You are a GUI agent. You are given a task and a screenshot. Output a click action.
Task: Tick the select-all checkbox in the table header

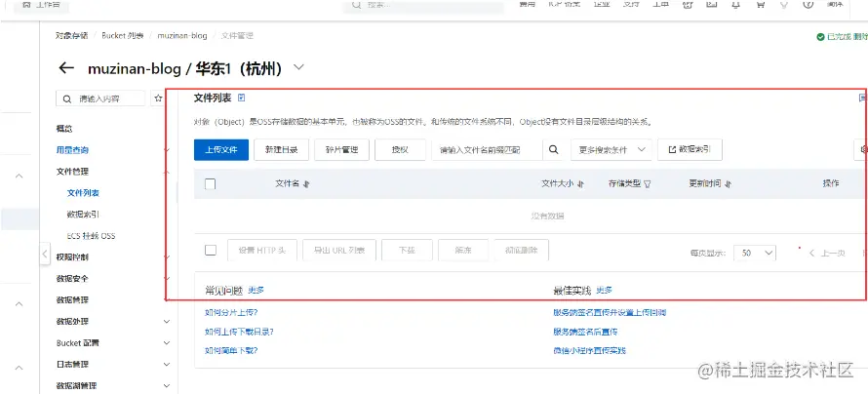[211, 184]
